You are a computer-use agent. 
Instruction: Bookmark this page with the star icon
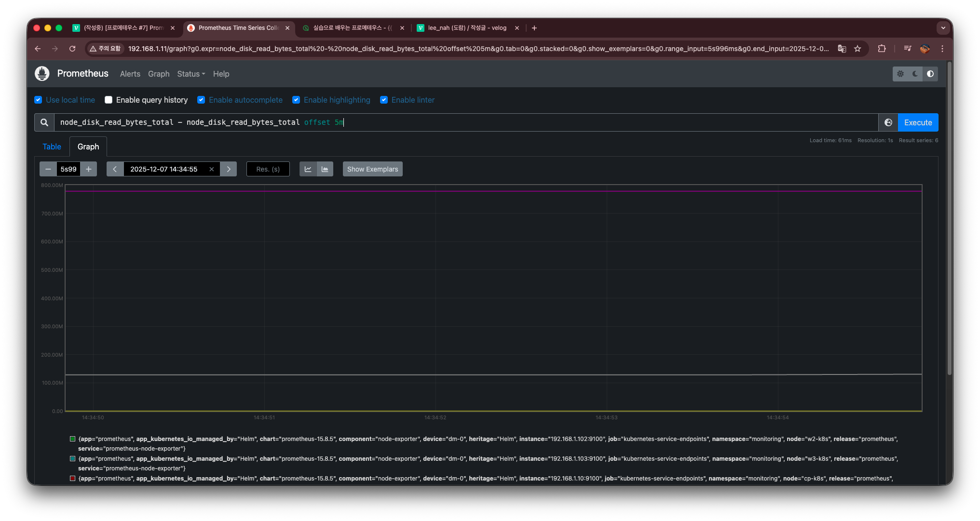tap(857, 49)
